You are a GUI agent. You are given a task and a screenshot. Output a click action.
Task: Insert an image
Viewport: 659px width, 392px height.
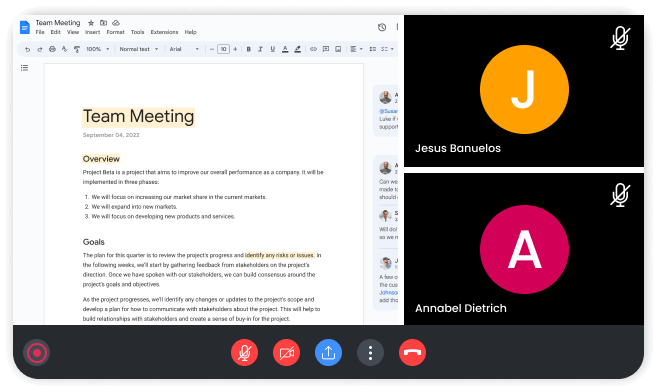pos(338,49)
